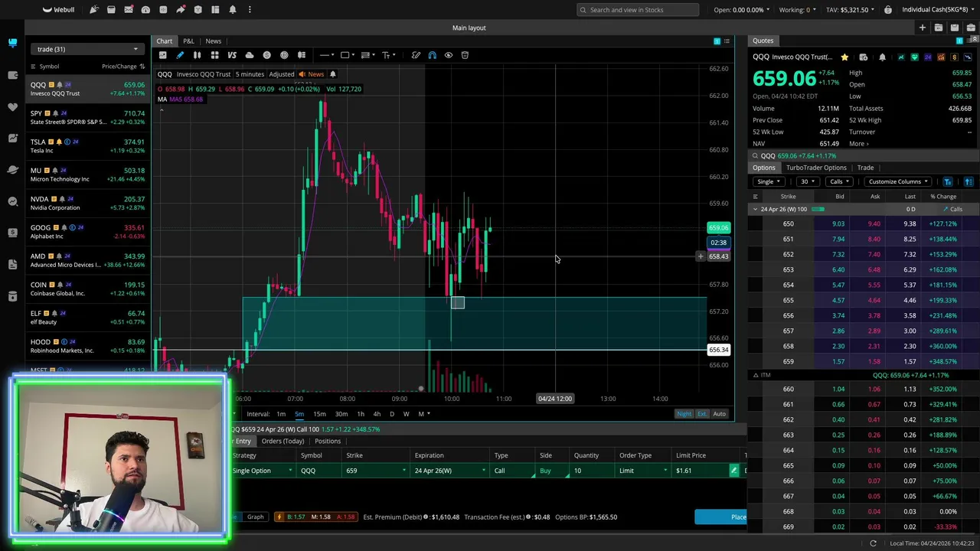980x551 pixels.
Task: Click the lightning quick-price icon
Action: (x=279, y=517)
